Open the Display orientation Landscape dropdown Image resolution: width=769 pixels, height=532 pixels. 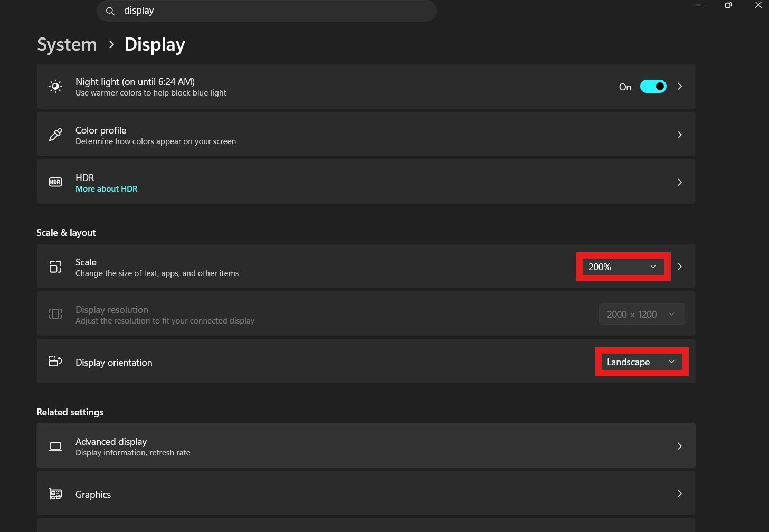tap(641, 362)
